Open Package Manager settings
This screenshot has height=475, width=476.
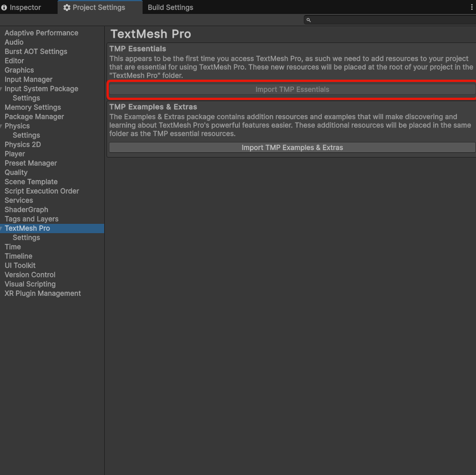[34, 117]
